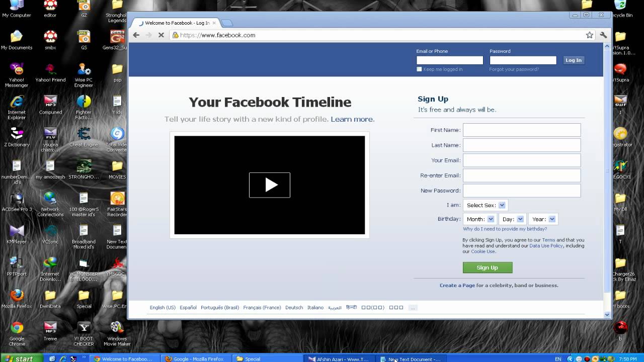The image size is (644, 362).
Task: Expand the birthday Month dropdown
Action: coord(480,219)
